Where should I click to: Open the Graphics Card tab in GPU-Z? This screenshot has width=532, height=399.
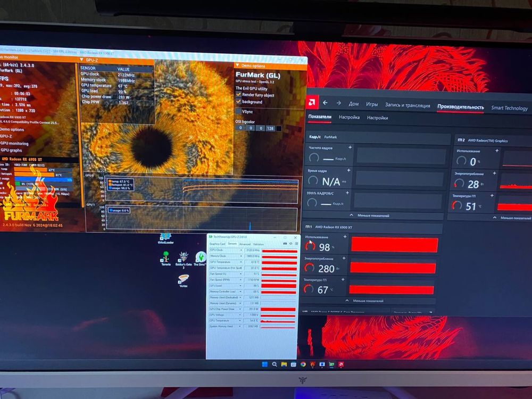coord(217,244)
